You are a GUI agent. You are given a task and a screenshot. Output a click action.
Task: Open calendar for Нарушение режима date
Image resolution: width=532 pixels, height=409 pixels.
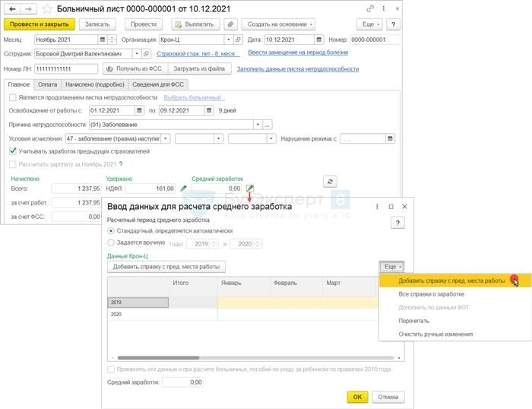(x=390, y=139)
